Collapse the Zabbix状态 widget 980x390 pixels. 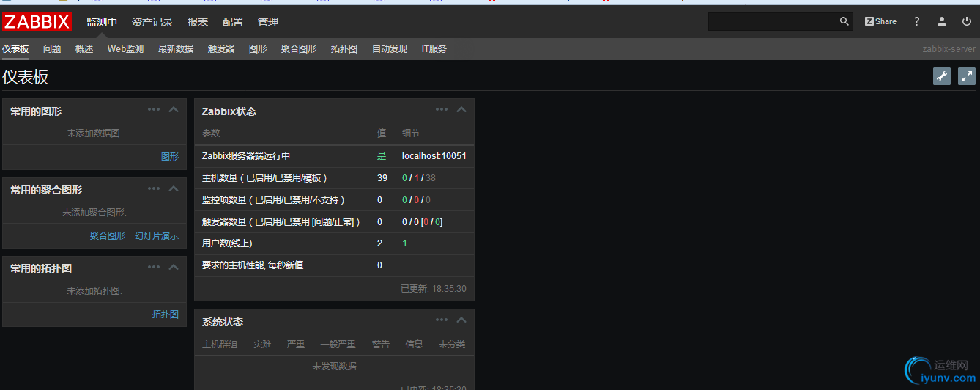[x=461, y=110]
